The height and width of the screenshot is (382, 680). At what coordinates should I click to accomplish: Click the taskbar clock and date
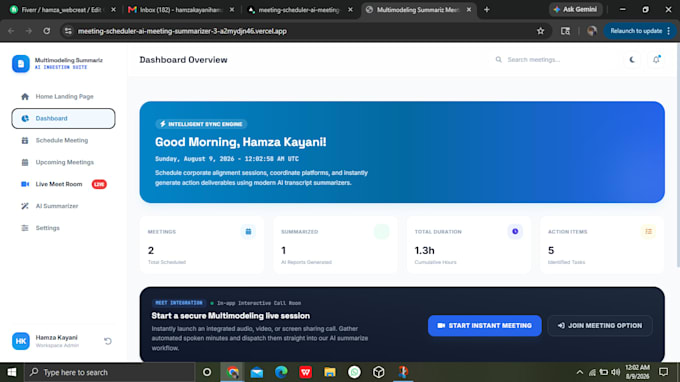pyautogui.click(x=638, y=372)
